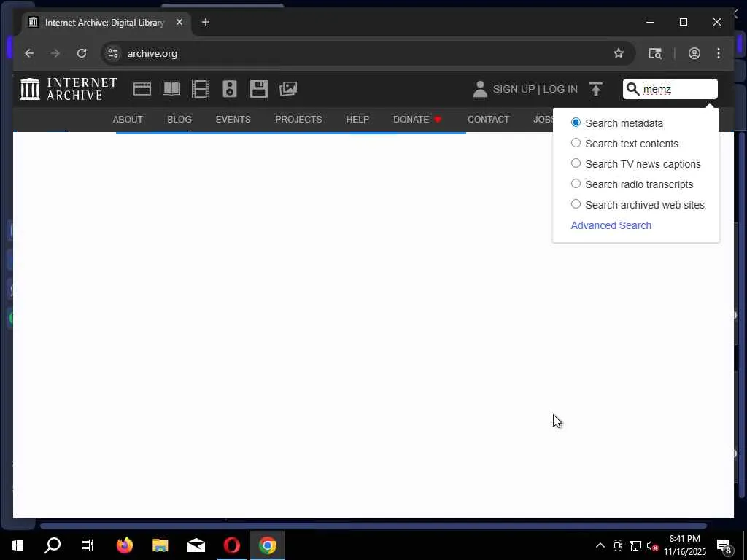Screen dimensions: 747x560
Task: Click the horizontal scrollbar below the window
Action: (x=373, y=526)
